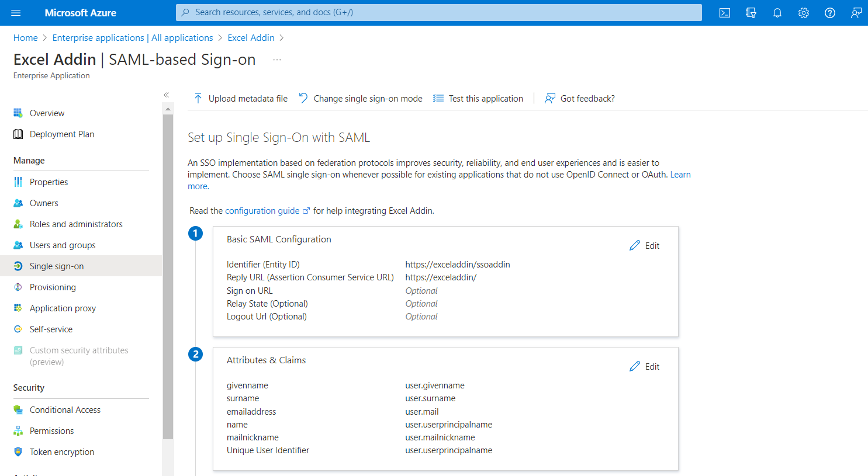Viewport: 868px width, 476px height.
Task: Open Conditional Access in Security section
Action: pos(65,410)
